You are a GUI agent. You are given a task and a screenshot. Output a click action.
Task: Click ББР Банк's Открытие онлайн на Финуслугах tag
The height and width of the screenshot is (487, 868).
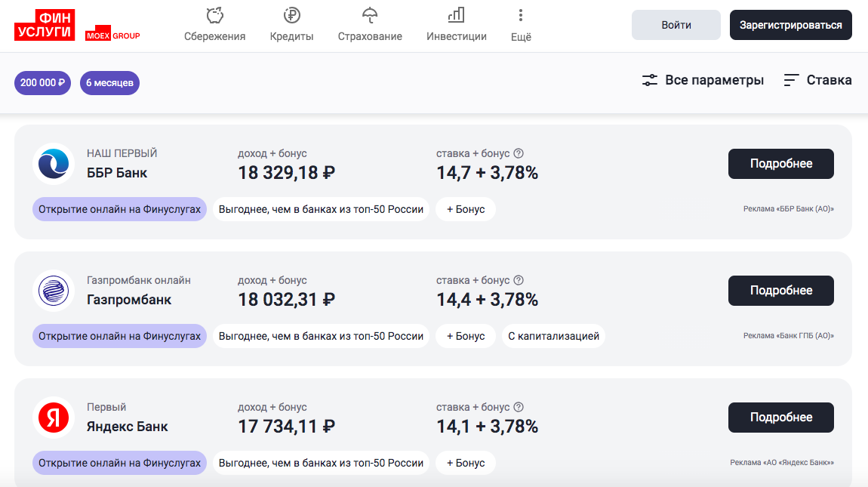click(x=119, y=209)
